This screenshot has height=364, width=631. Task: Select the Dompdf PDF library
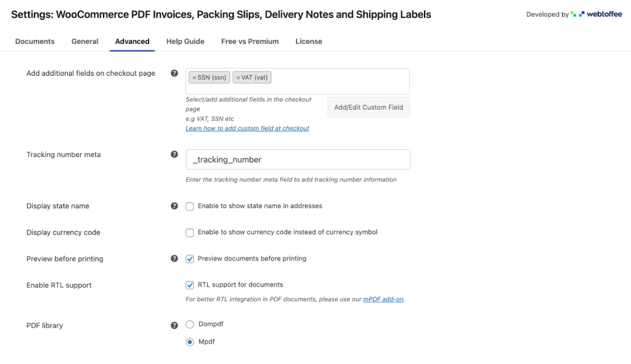coord(190,323)
